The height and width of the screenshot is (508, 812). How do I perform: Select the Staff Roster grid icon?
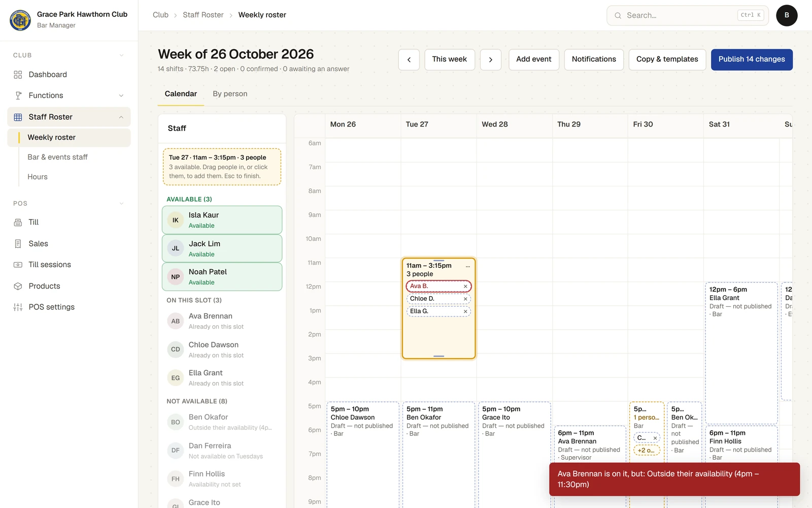pyautogui.click(x=18, y=117)
